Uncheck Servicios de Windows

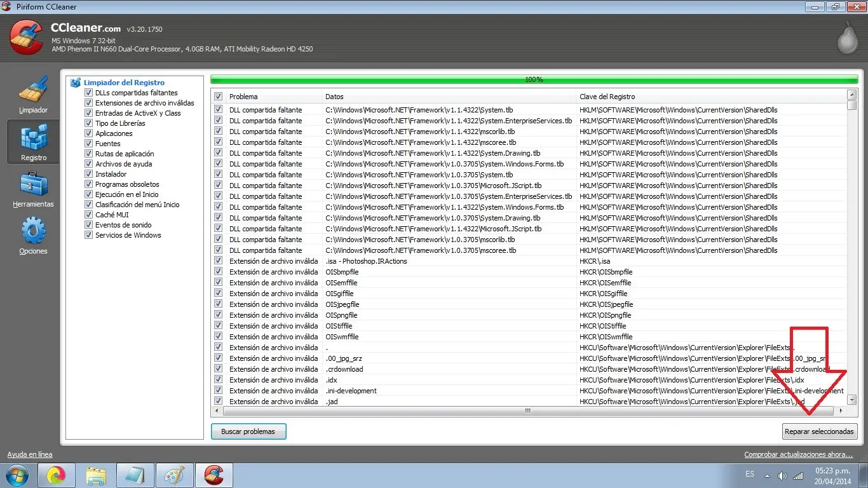coord(89,235)
